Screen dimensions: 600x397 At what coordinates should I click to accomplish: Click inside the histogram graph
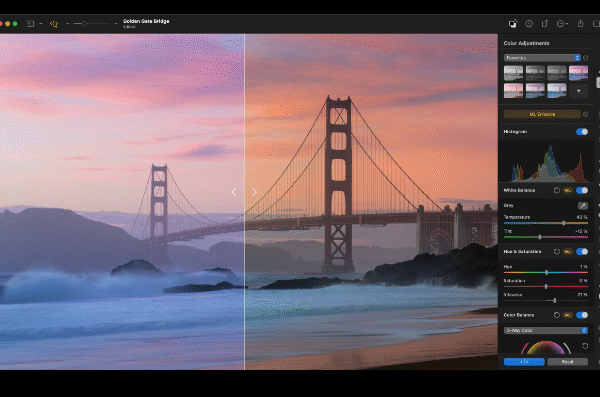[x=546, y=162]
